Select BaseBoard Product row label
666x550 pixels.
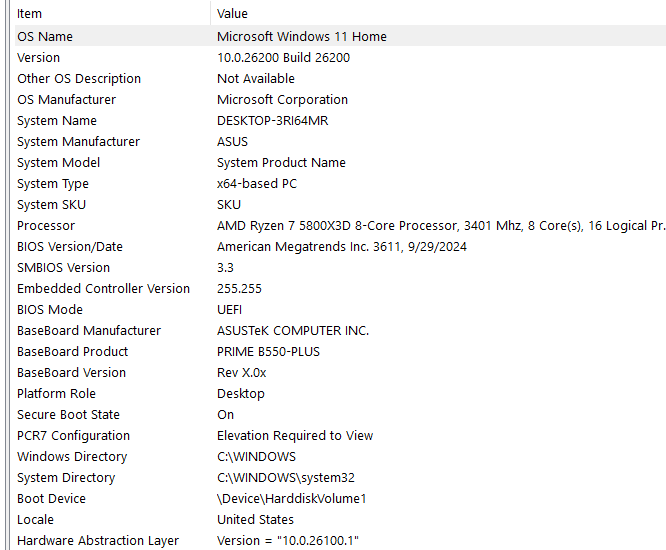73,352
